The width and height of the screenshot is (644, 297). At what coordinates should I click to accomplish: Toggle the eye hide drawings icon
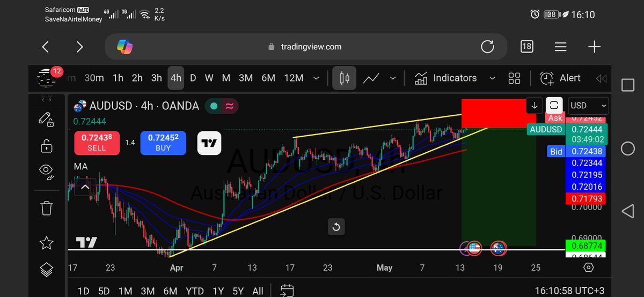[47, 171]
